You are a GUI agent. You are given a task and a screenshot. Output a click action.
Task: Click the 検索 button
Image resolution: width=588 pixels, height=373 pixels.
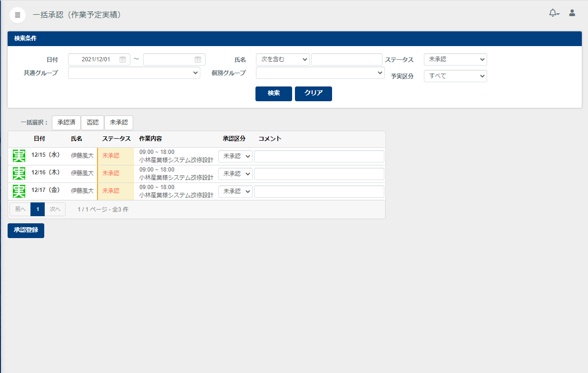[x=274, y=94]
